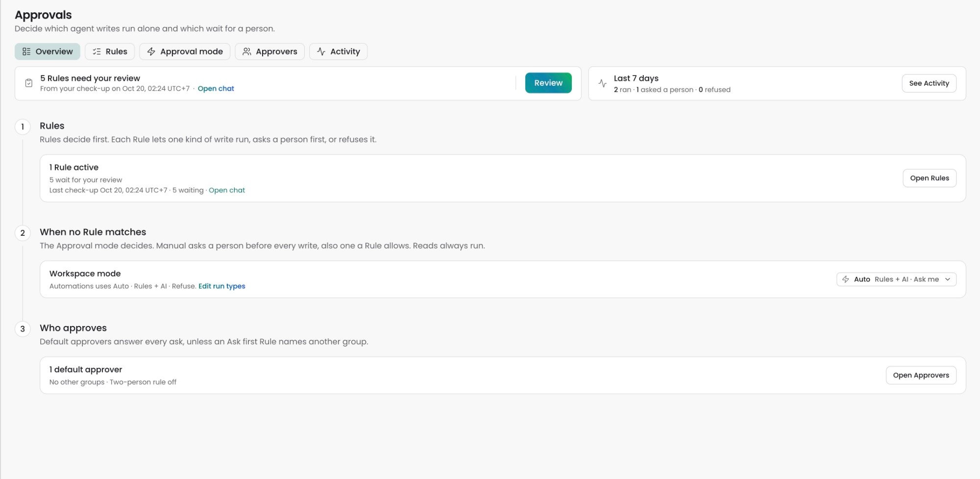Switch to the Activity tab

pyautogui.click(x=338, y=51)
